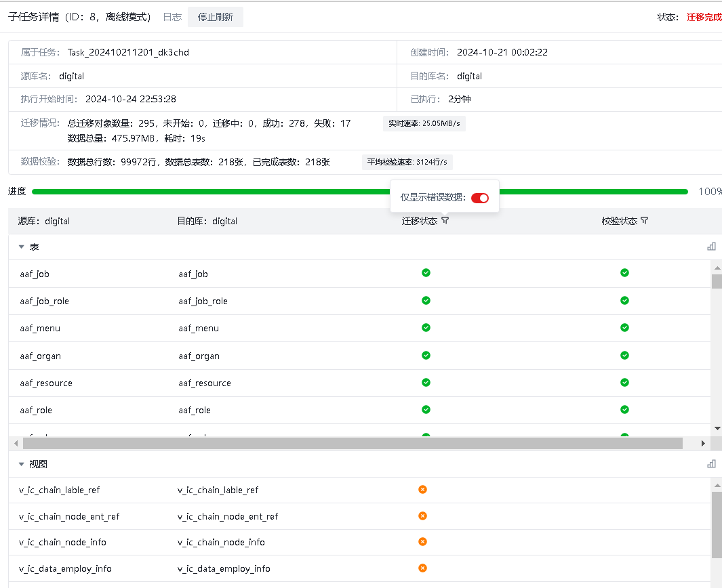722x588 pixels.
Task: Click the horizontal scrollbar left arrow
Action: (16, 444)
